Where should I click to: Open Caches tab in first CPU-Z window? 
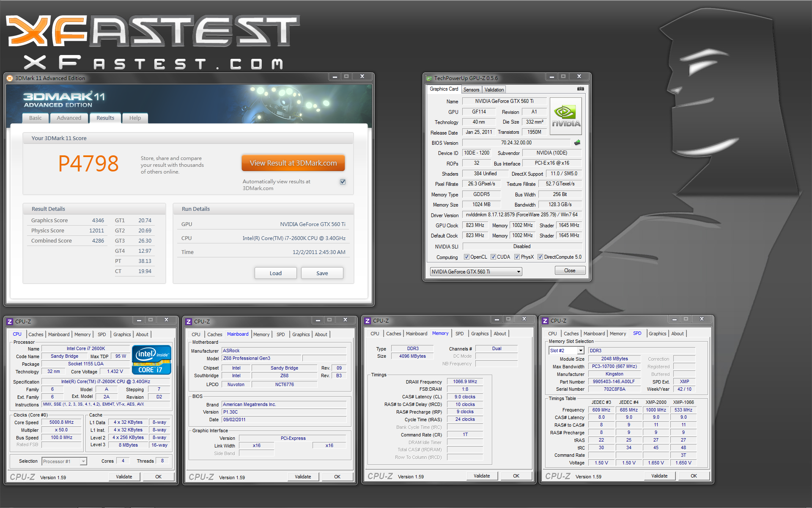36,334
